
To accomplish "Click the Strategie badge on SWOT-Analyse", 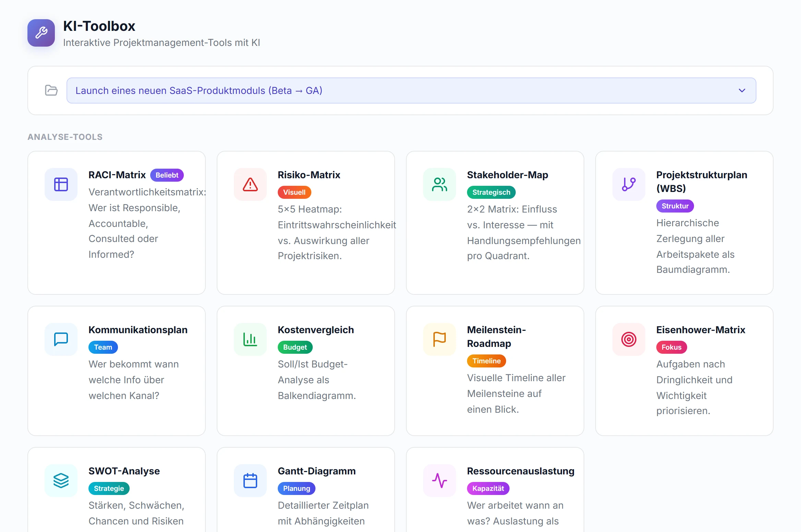I will click(109, 488).
